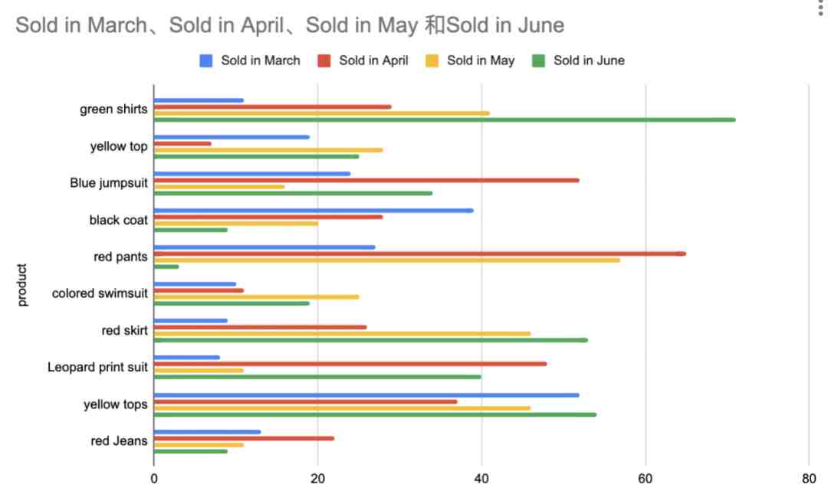
Task: Click the green Sold in June legend swatch
Action: pyautogui.click(x=538, y=61)
